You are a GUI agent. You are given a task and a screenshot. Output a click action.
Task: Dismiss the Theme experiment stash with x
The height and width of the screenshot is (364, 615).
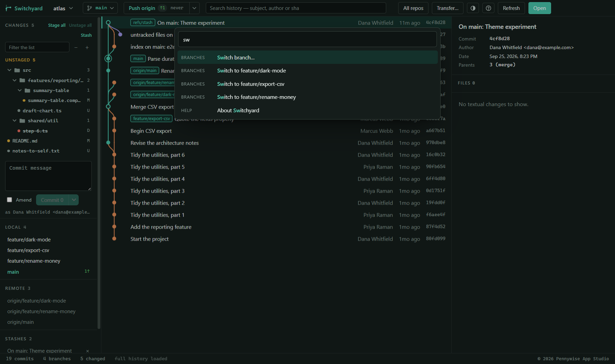coord(88,351)
